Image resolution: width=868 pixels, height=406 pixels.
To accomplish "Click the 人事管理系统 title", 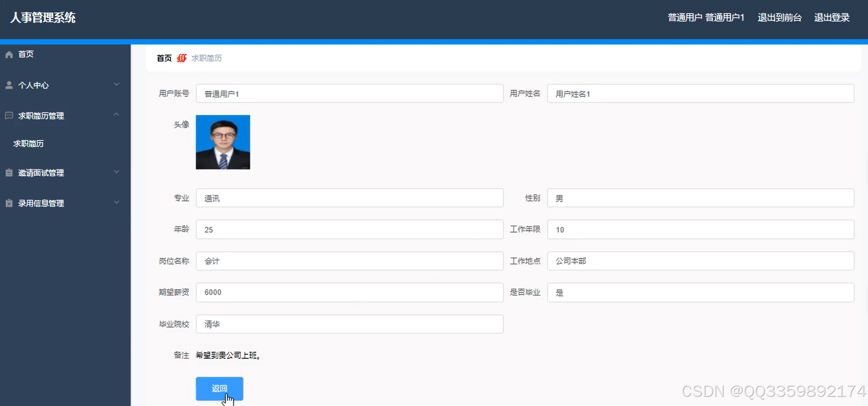I will pyautogui.click(x=43, y=17).
